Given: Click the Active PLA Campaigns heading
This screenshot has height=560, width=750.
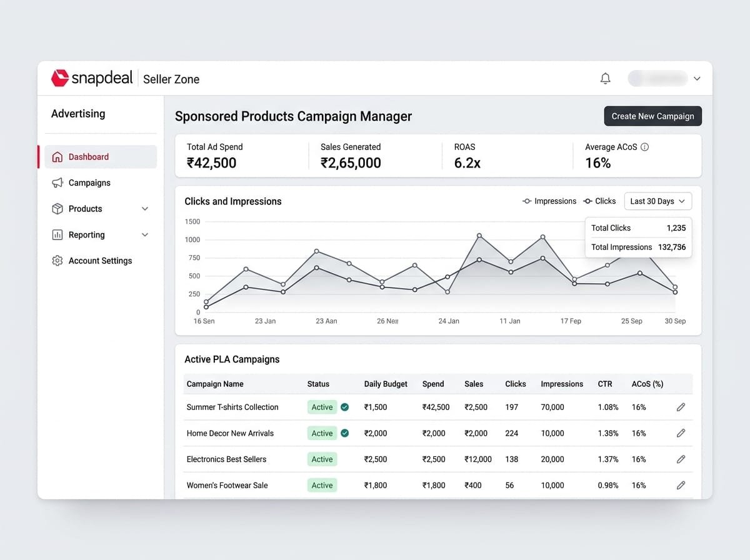Looking at the screenshot, I should [232, 359].
